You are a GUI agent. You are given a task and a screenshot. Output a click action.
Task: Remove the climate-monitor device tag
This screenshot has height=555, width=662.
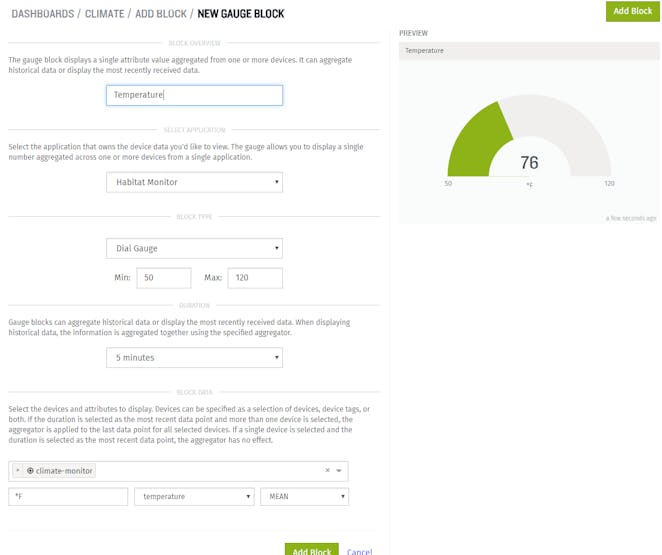point(18,470)
